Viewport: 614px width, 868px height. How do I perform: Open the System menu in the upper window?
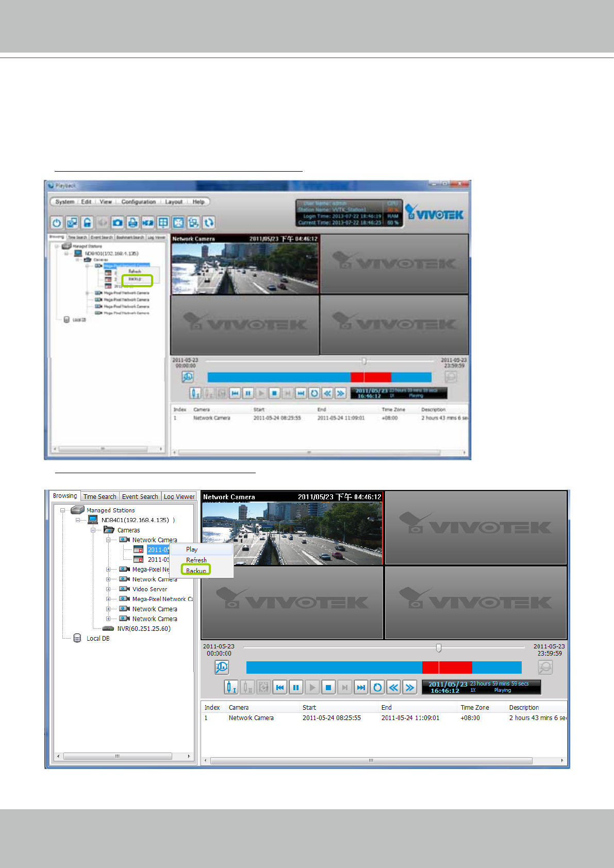pos(65,202)
